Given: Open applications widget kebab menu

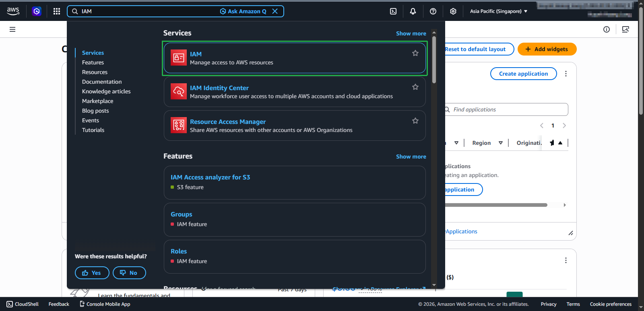Looking at the screenshot, I should click(x=566, y=74).
